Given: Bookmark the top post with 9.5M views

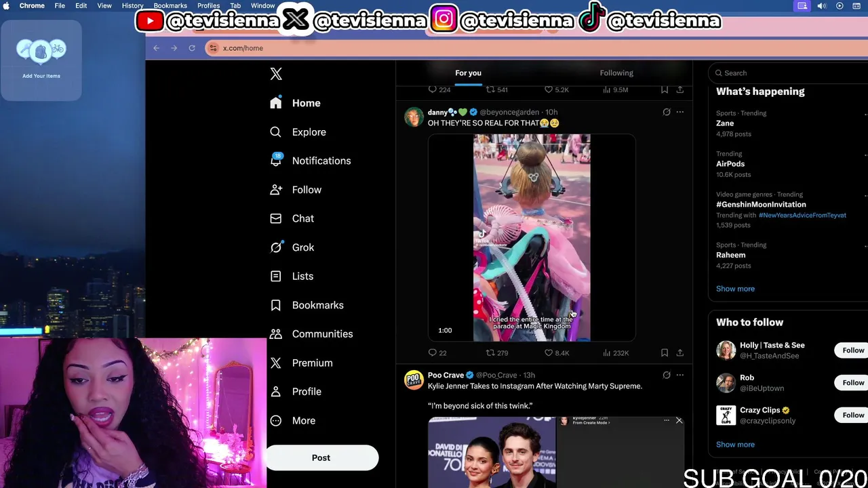Looking at the screenshot, I should (x=665, y=89).
